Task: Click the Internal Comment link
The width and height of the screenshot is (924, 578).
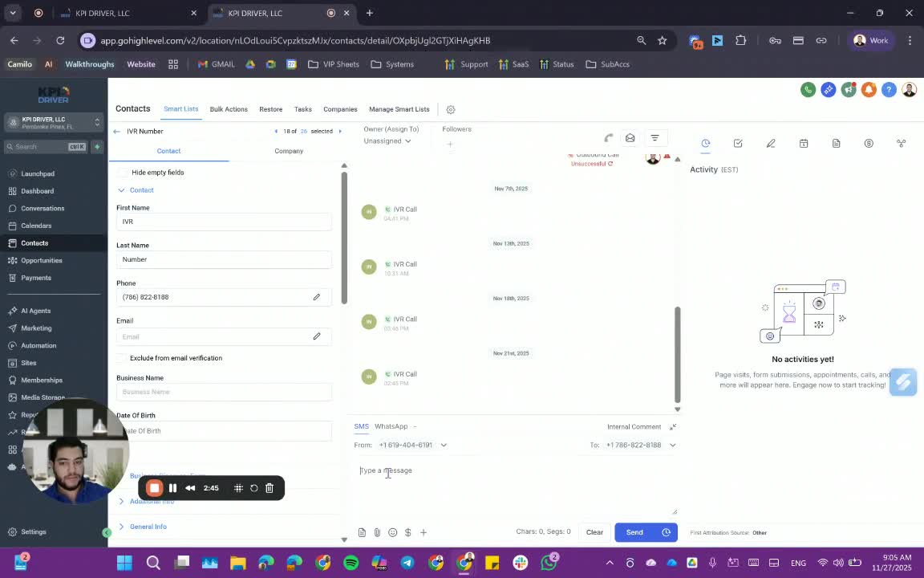Action: (x=634, y=426)
